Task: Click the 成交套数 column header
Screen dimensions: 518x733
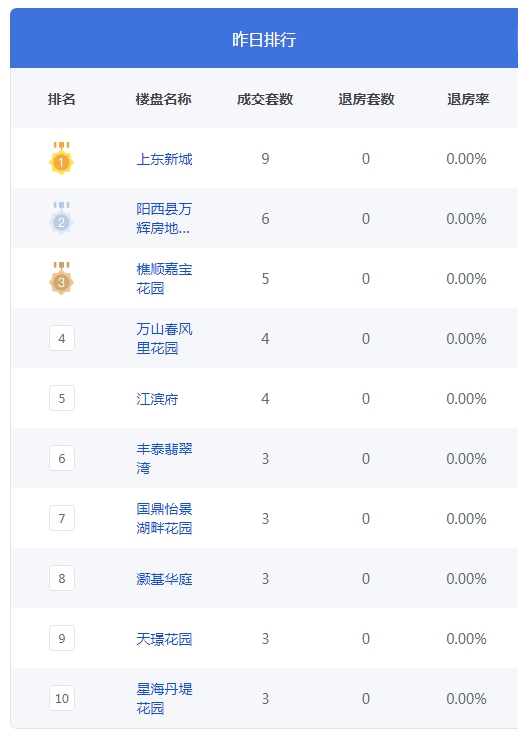Action: pos(265,99)
